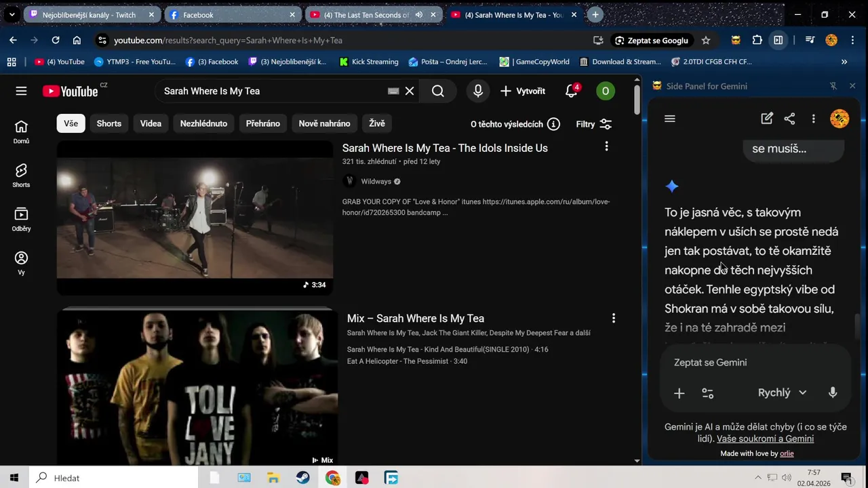This screenshot has width=868, height=488.
Task: Open a new browser tab
Action: click(595, 14)
